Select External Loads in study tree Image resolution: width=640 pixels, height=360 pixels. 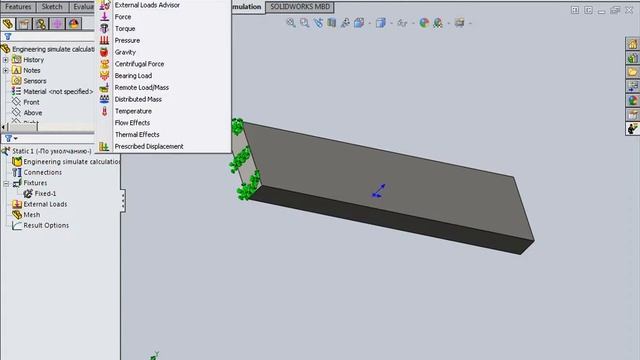pyautogui.click(x=45, y=204)
